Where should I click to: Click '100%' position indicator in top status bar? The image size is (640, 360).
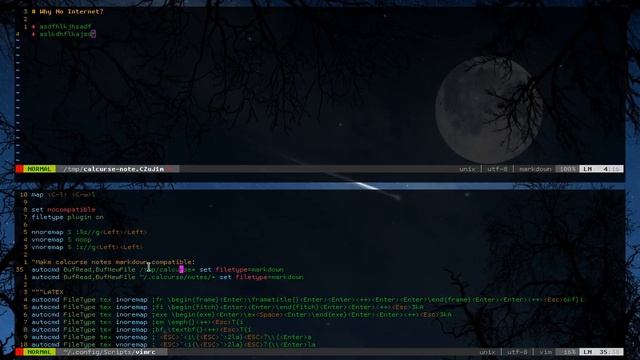(567, 169)
